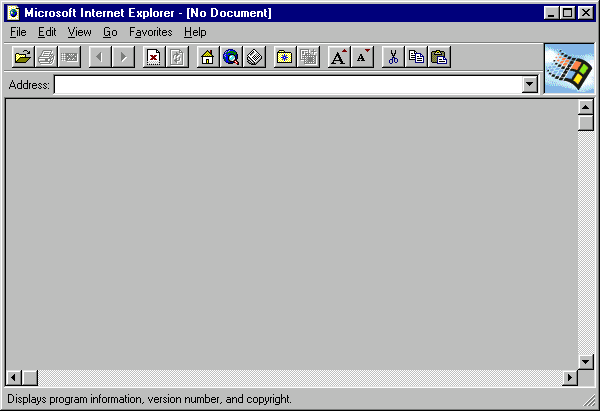
Task: Click the vertical scrollbar down arrow
Action: (x=585, y=362)
